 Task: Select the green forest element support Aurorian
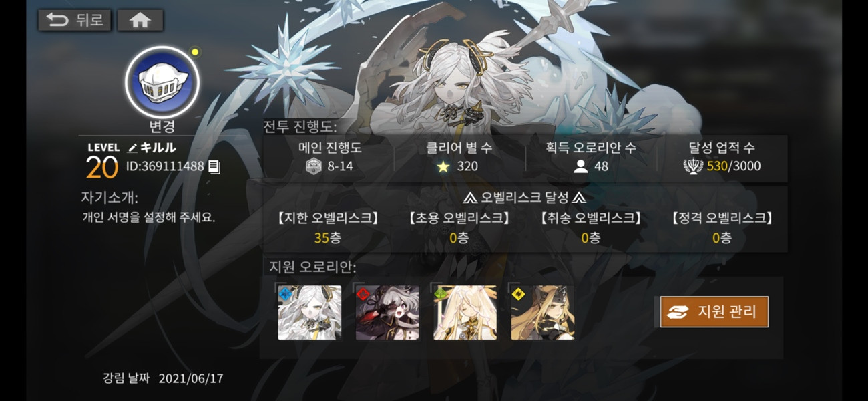tap(465, 312)
